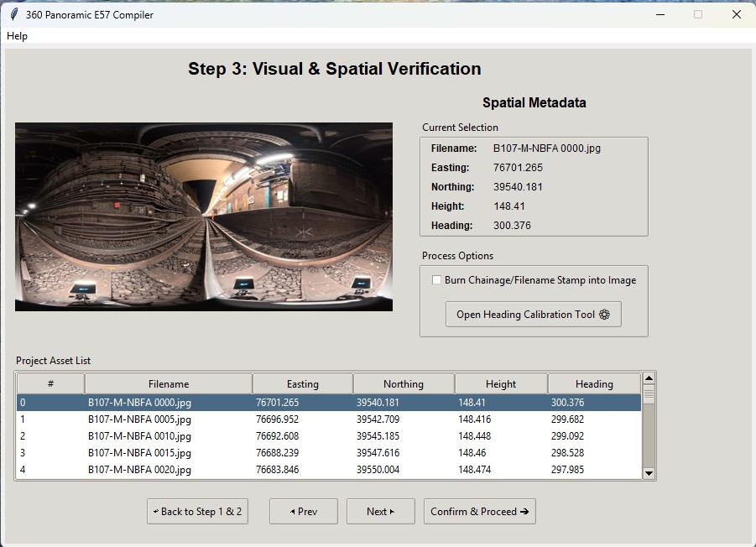Enable Burn Chainage/Filename Stamp into Image checkbox

(436, 280)
